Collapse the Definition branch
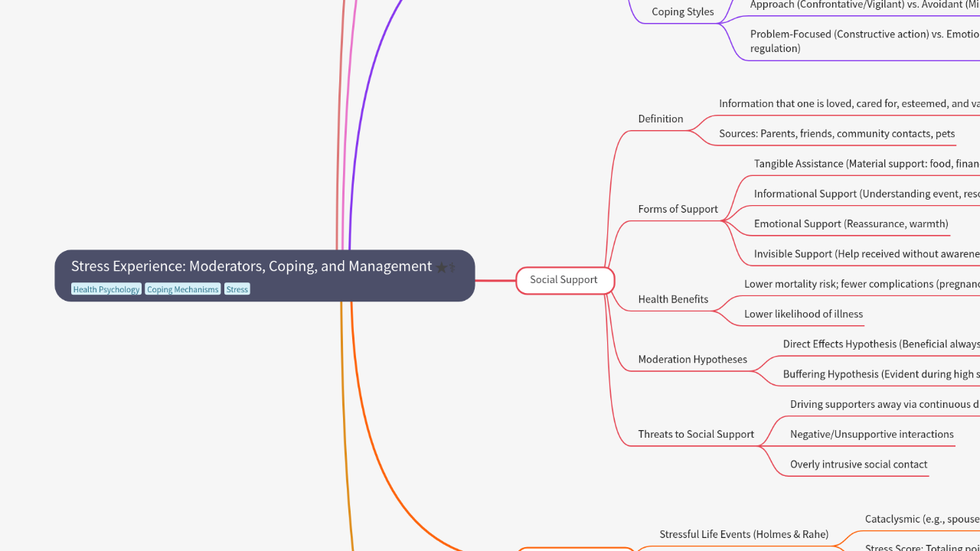This screenshot has width=980, height=551. 660,119
